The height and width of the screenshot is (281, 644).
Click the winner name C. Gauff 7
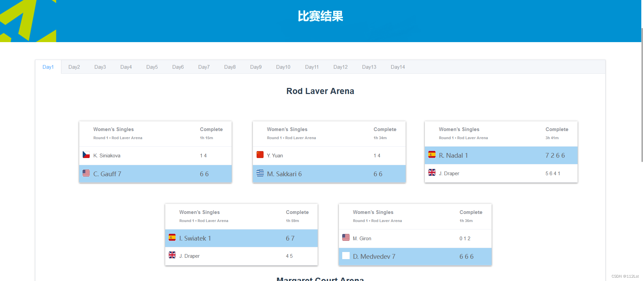(x=107, y=174)
